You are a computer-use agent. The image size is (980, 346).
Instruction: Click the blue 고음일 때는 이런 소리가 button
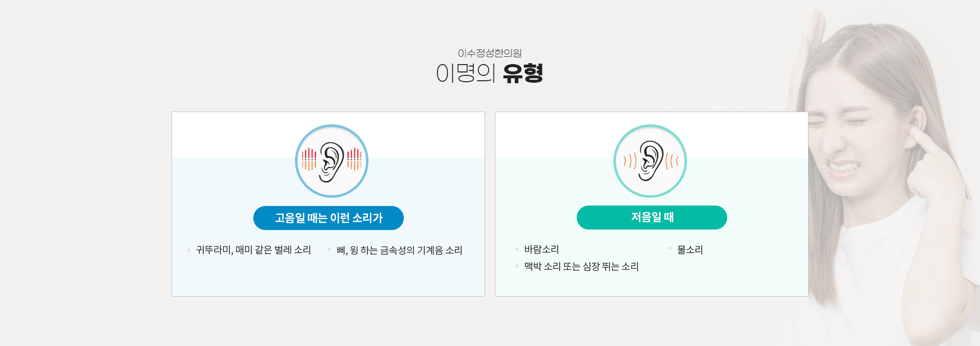pyautogui.click(x=328, y=218)
